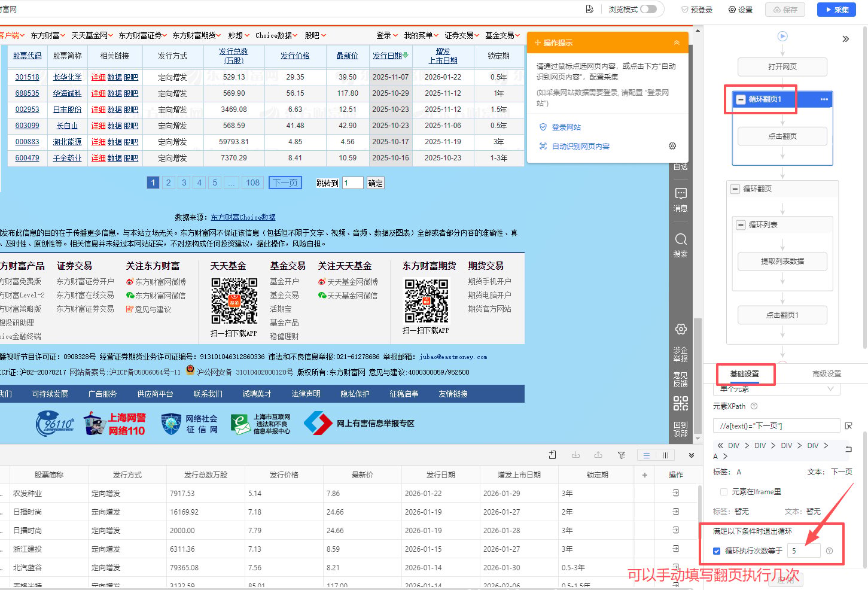Image resolution: width=868 pixels, height=590 pixels.
Task: Collapse workflow panel with double-arrow icon
Action: 845,39
